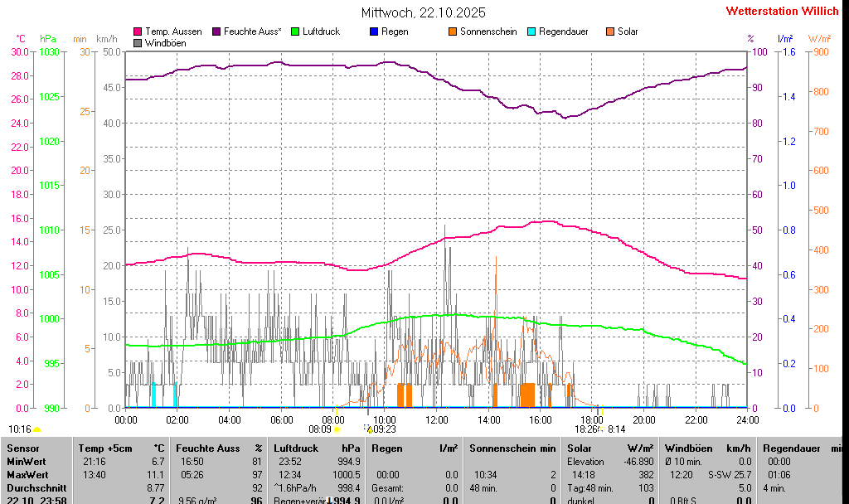Image resolution: width=849 pixels, height=504 pixels.
Task: Click the cyan Regendauer legend square
Action: click(x=531, y=31)
